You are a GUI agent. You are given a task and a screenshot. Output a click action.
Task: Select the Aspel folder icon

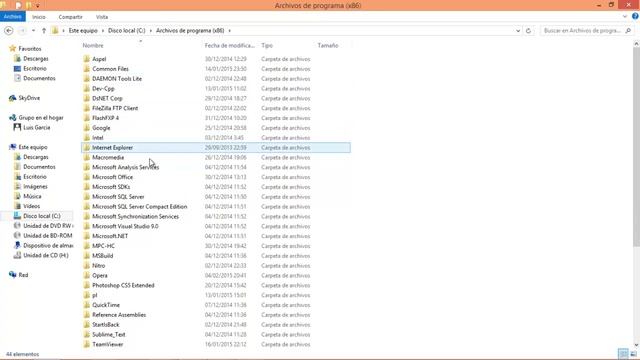(x=87, y=59)
